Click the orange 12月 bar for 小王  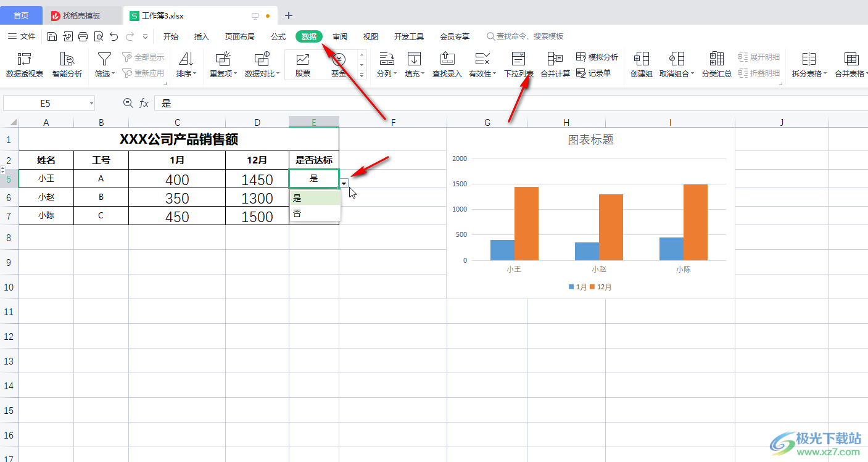[526, 223]
